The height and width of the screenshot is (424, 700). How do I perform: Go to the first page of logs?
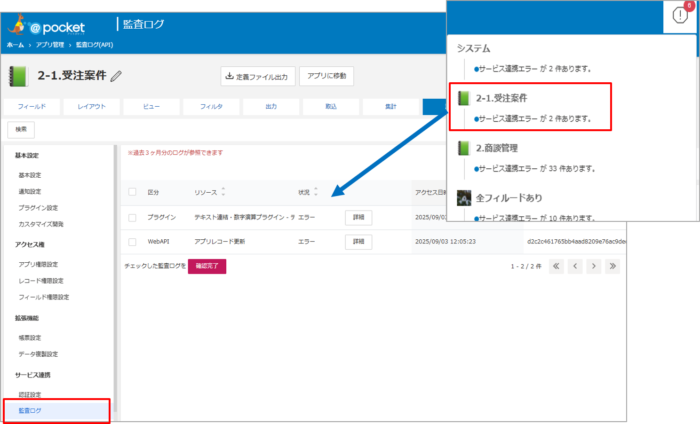click(x=556, y=266)
